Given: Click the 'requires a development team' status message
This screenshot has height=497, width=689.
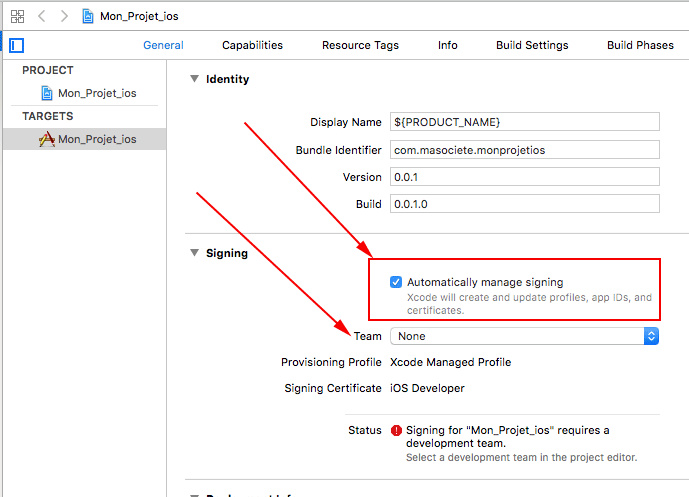Looking at the screenshot, I should click(x=508, y=436).
